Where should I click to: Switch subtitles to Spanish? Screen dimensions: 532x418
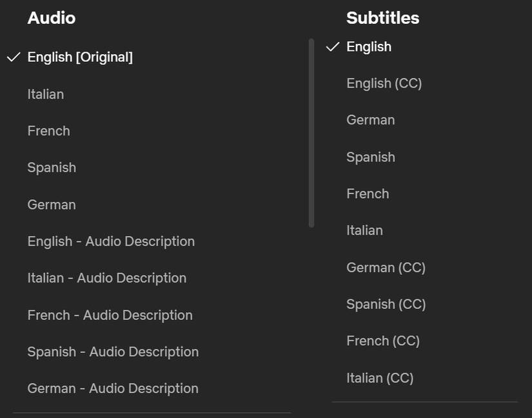[x=370, y=157]
